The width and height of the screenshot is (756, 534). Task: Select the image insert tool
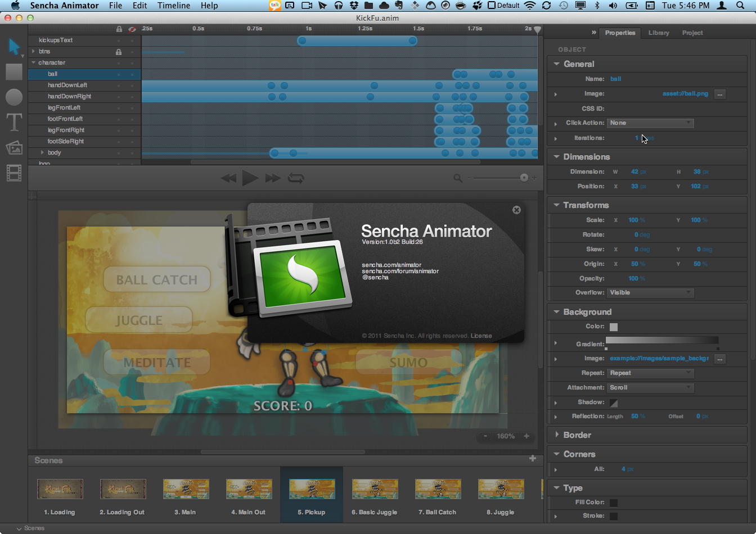click(x=14, y=147)
